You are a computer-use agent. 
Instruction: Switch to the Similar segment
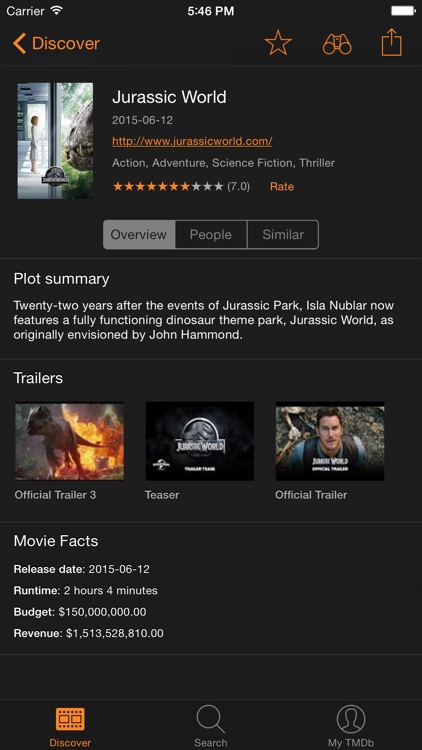pyautogui.click(x=283, y=234)
